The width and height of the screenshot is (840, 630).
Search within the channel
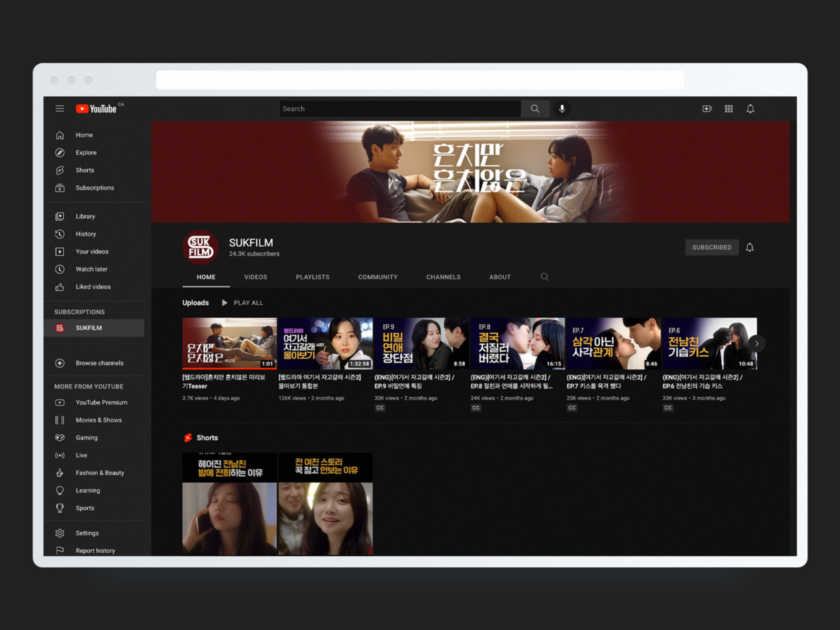tap(544, 277)
